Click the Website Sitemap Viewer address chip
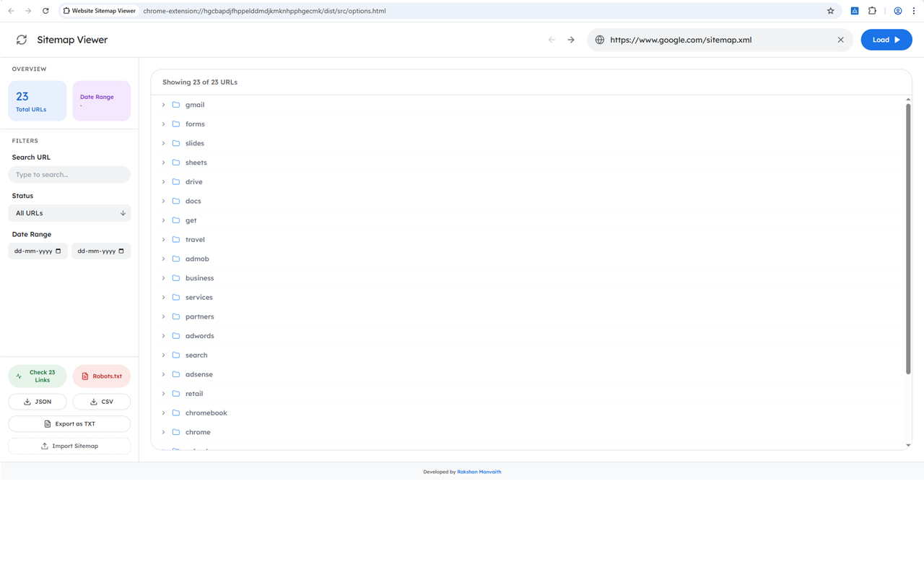924x578 pixels. coord(100,11)
